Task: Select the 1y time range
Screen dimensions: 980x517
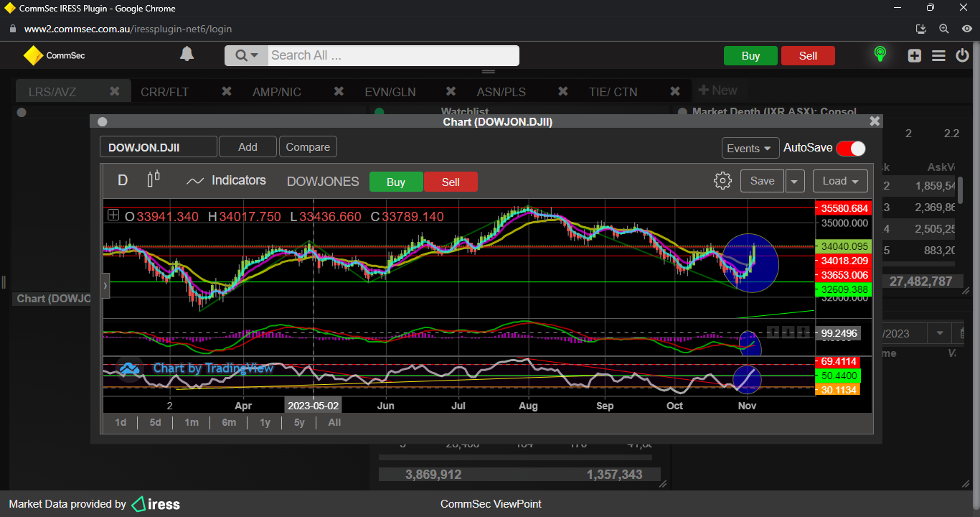Action: coord(265,422)
